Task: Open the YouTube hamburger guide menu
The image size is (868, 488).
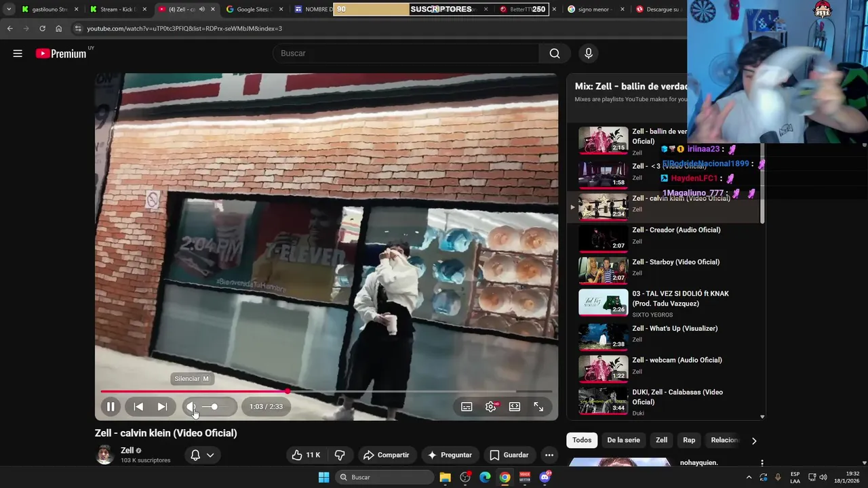Action: [18, 54]
